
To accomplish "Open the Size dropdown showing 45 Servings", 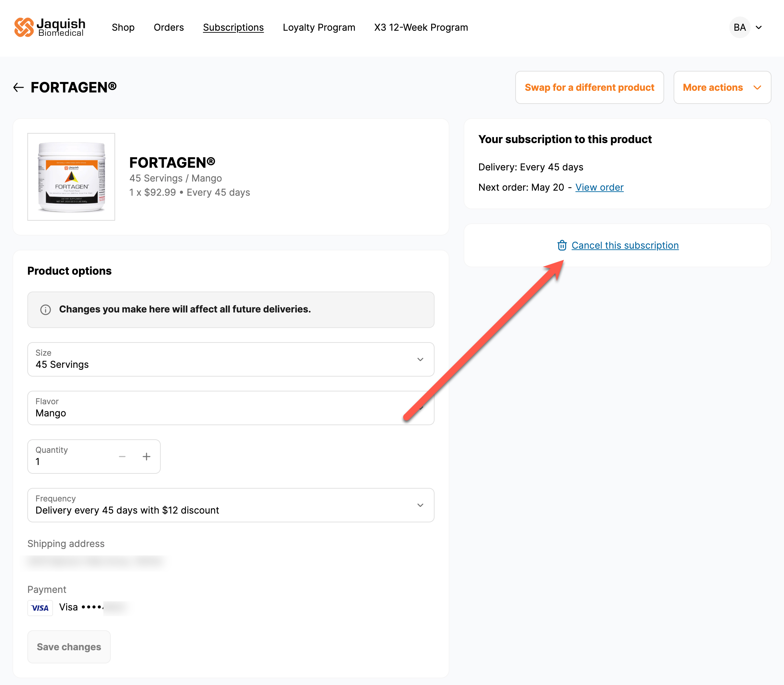I will click(x=231, y=359).
